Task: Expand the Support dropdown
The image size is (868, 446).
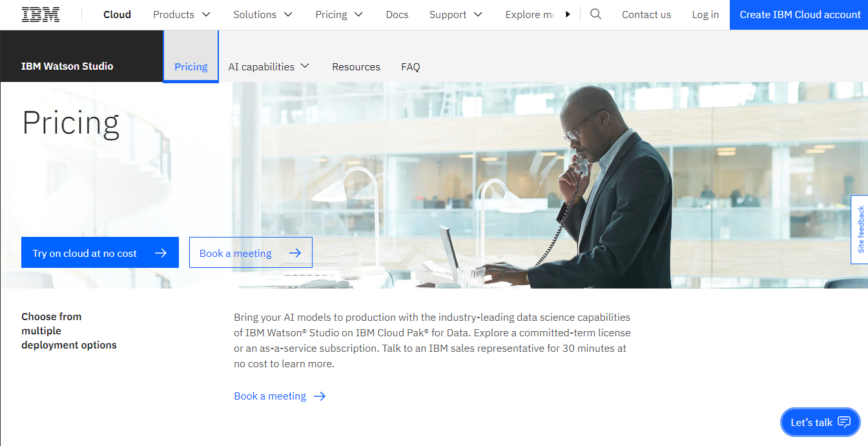Action: 456,14
